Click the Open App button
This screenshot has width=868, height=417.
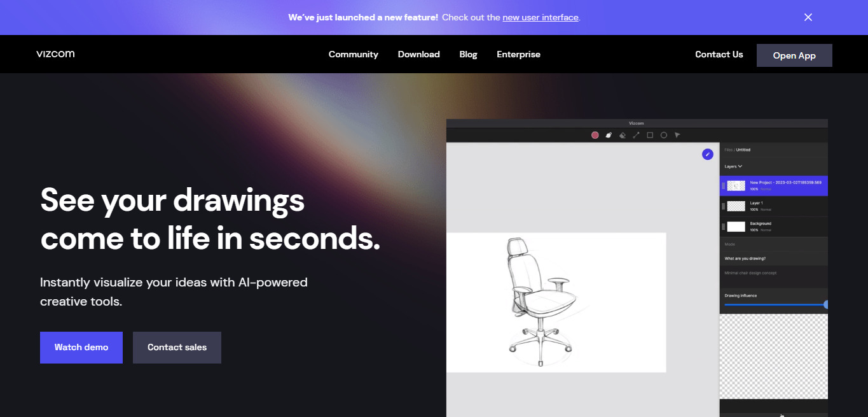click(x=794, y=55)
